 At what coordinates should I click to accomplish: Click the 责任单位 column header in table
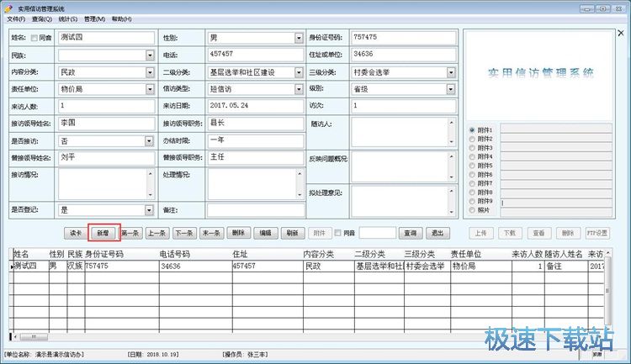(465, 254)
